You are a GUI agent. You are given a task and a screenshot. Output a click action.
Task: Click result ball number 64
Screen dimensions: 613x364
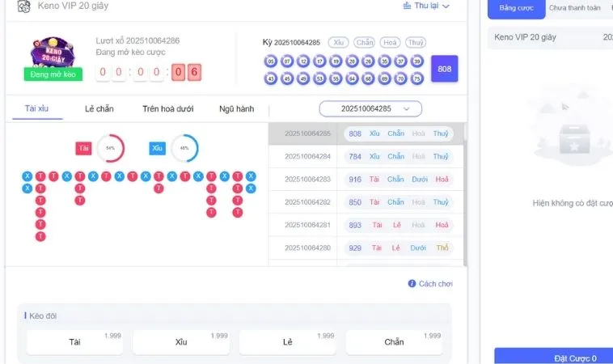point(352,78)
